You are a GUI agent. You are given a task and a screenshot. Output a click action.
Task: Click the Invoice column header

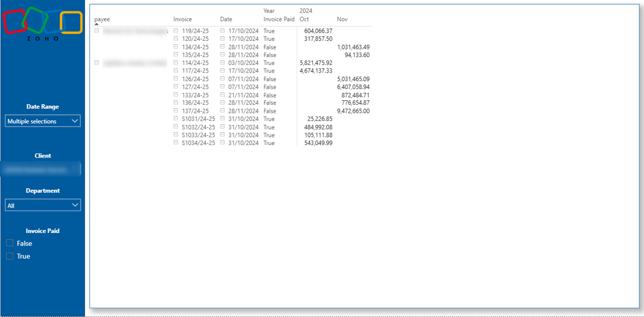tap(183, 19)
